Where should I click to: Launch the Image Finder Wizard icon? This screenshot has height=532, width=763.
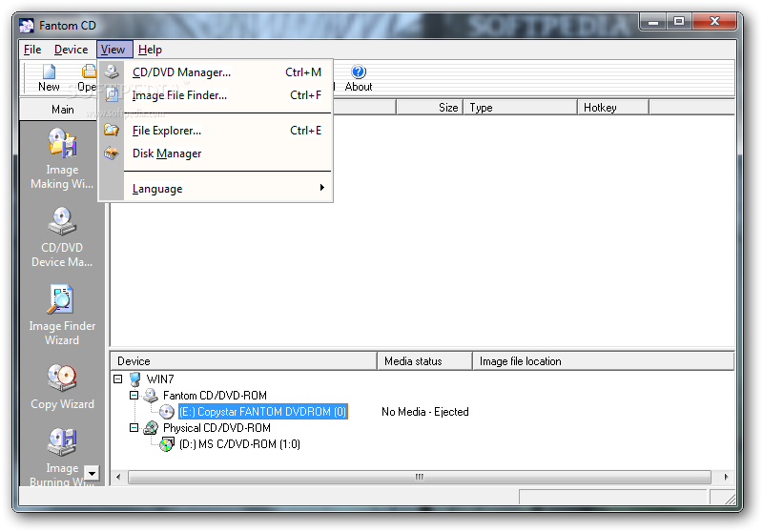[x=62, y=299]
